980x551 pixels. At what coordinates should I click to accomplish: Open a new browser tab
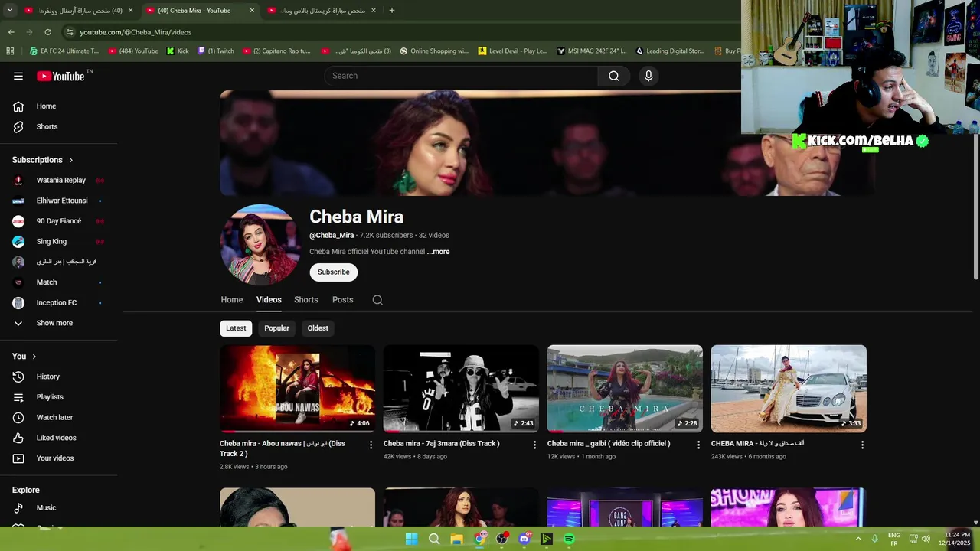click(x=391, y=11)
